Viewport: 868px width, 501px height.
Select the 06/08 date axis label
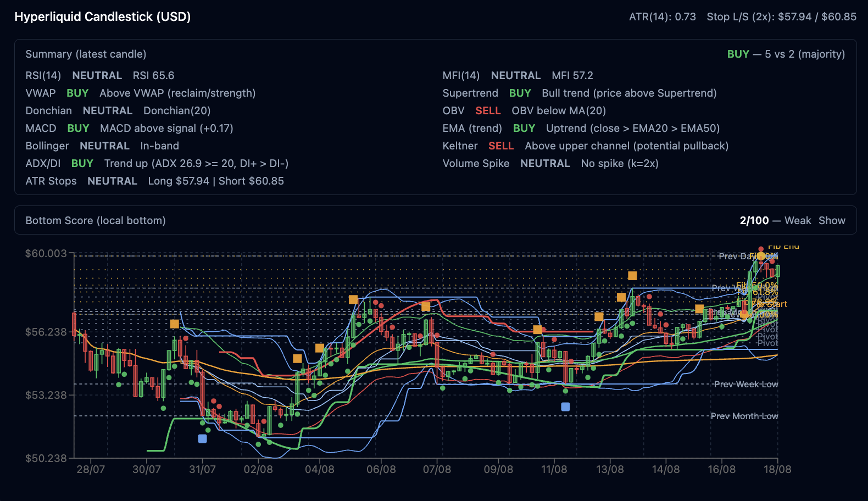point(381,469)
